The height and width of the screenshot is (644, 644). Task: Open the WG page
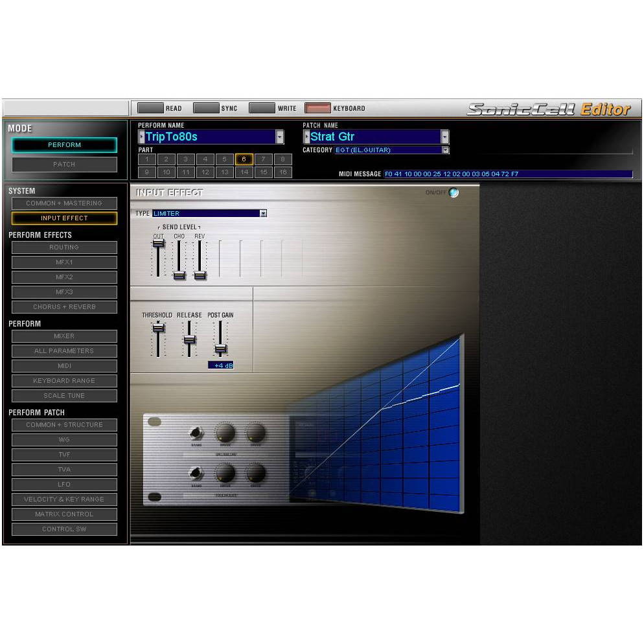tap(65, 439)
